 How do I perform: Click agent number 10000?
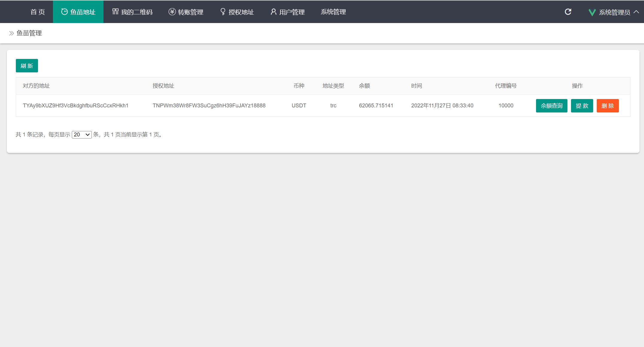506,106
